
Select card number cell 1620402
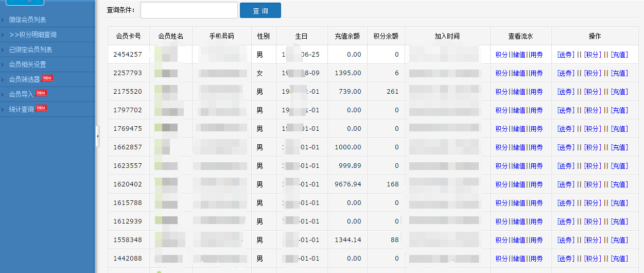[x=128, y=184]
